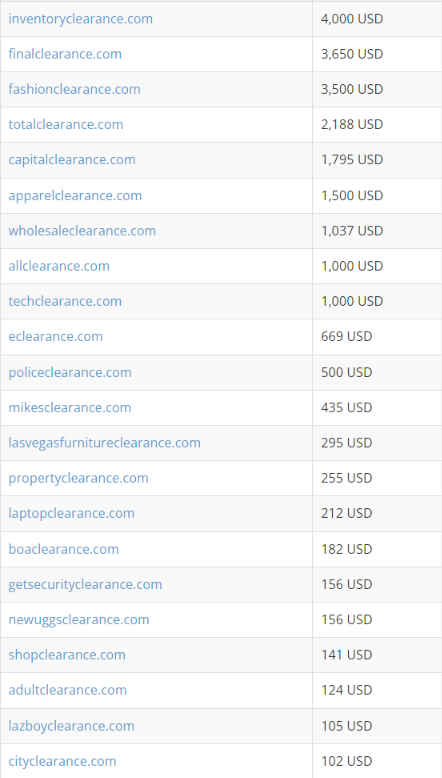Open fashionclearance.com domain
This screenshot has height=778, width=442.
coord(74,89)
